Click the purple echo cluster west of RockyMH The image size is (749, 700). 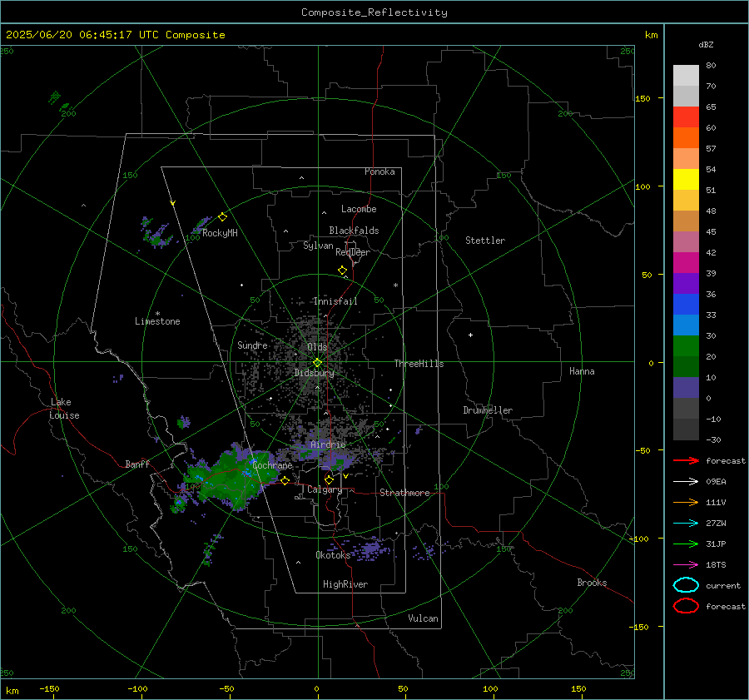[156, 233]
